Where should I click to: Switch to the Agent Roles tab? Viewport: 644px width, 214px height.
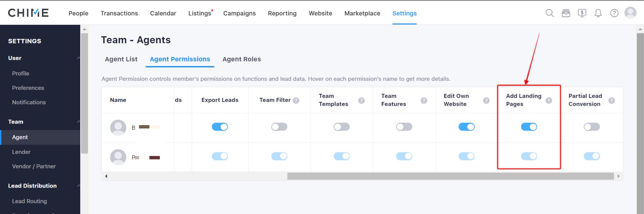(x=241, y=59)
